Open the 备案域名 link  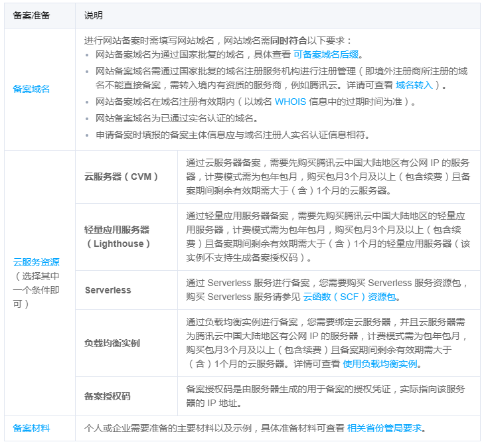pyautogui.click(x=31, y=89)
